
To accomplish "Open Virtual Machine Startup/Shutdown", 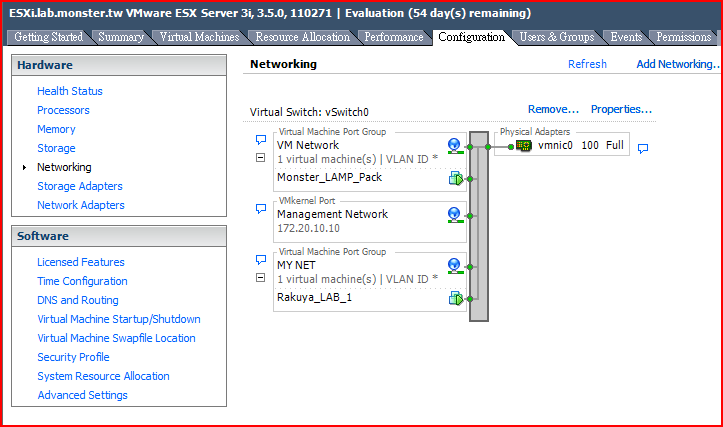I will coord(119,319).
